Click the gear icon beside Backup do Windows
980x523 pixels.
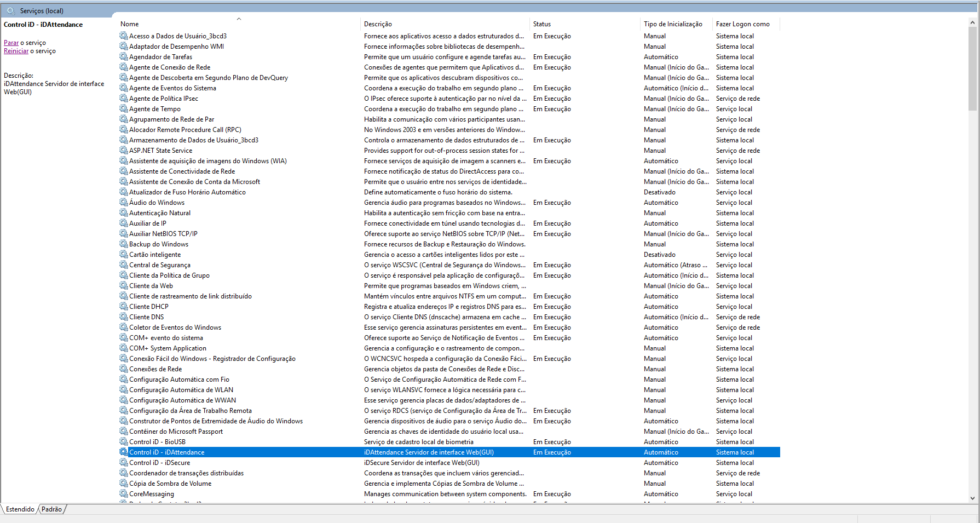click(x=124, y=244)
